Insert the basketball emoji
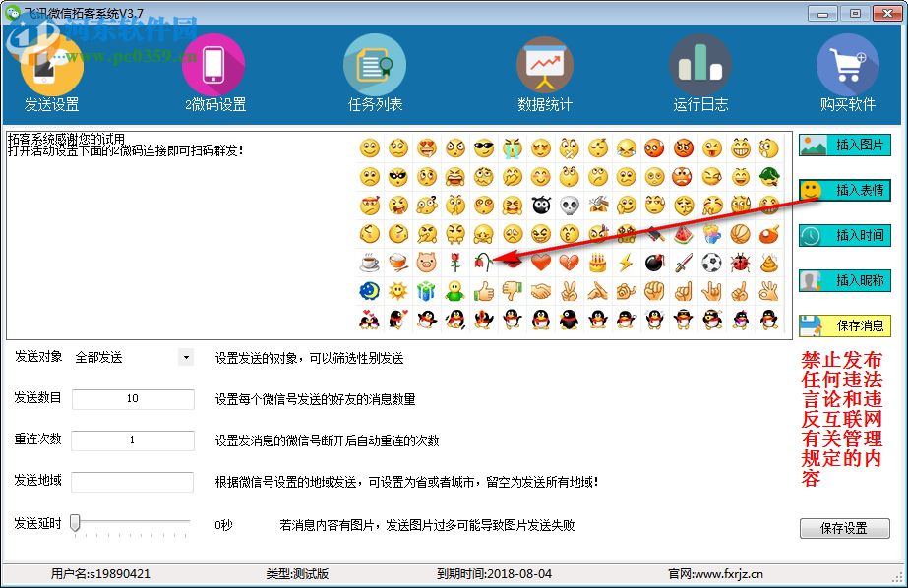Screen dimensions: 908x588 pos(740,234)
